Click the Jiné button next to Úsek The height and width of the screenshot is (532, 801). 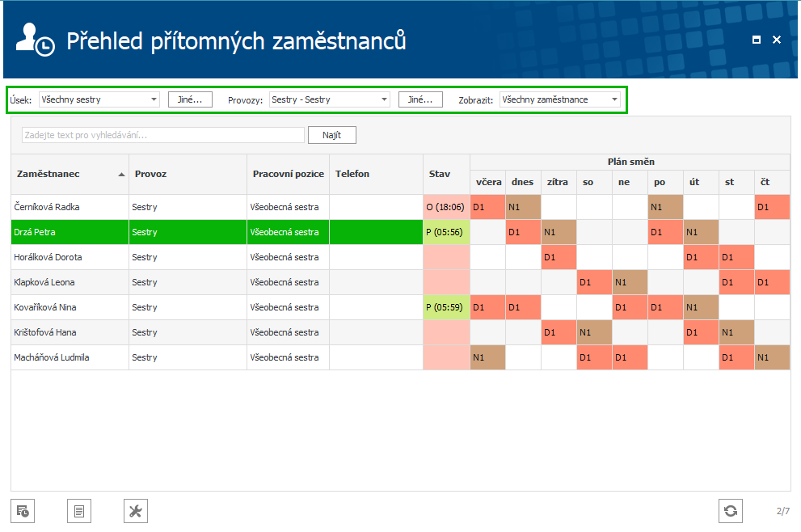(x=190, y=99)
